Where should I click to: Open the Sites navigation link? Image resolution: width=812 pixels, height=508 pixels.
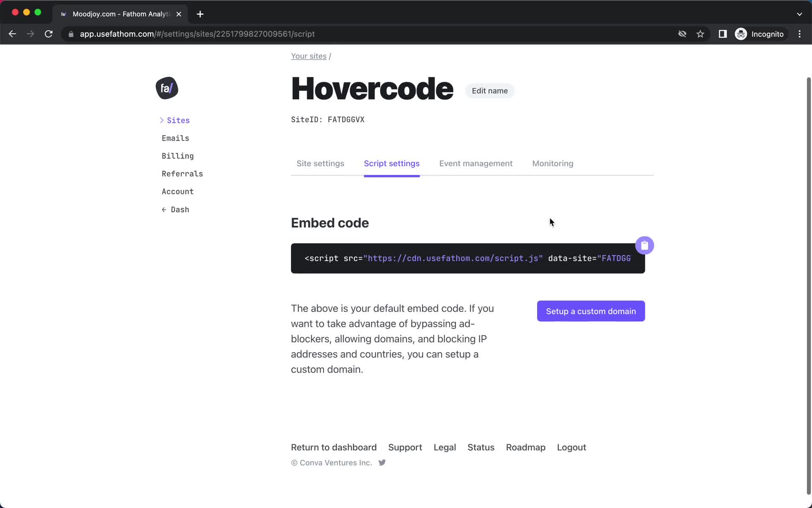click(x=178, y=121)
